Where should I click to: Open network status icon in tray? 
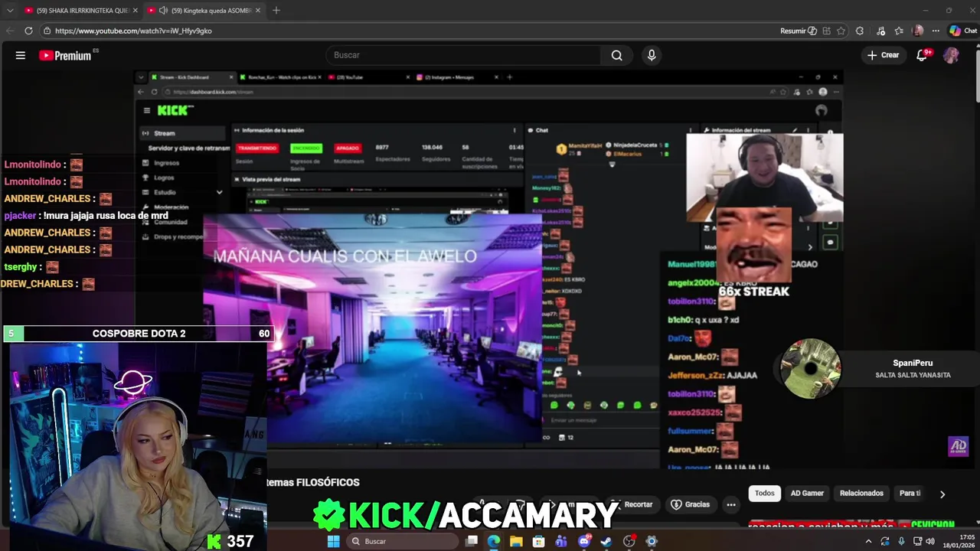coord(916,541)
